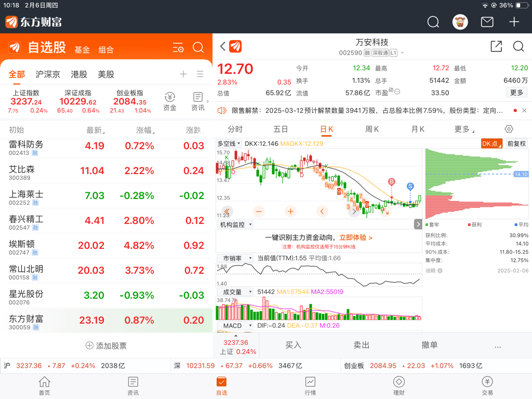This screenshot has width=532, height=399.
Task: Collapse the chip distribution side panel
Action: pos(418,224)
